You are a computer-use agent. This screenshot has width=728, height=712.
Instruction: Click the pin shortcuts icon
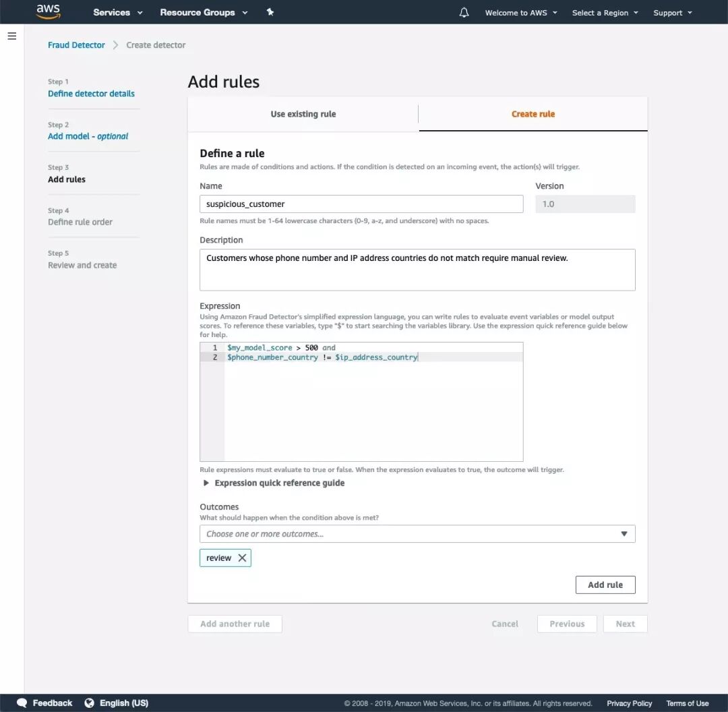(270, 12)
